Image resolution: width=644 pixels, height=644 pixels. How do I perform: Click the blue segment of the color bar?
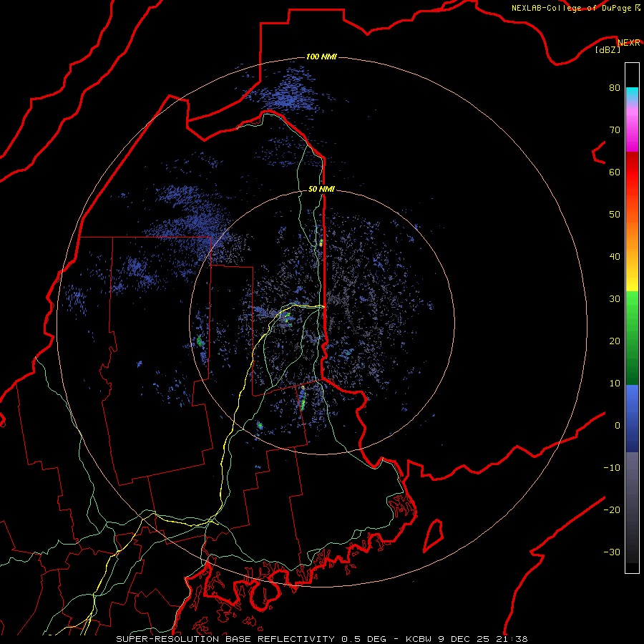[632, 419]
